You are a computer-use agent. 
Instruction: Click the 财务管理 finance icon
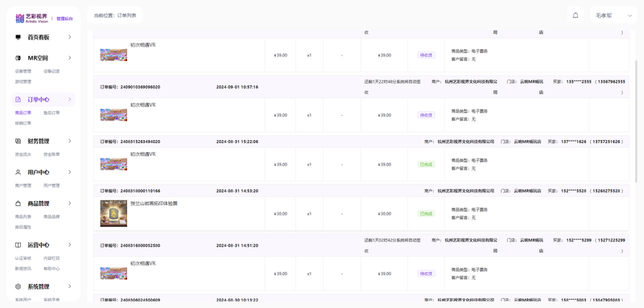18,141
